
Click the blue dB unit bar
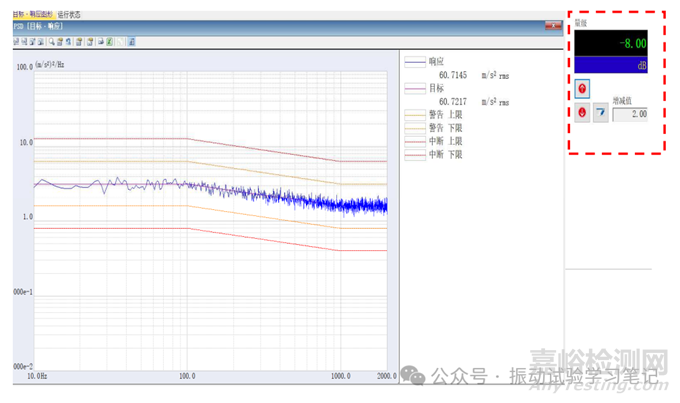610,65
